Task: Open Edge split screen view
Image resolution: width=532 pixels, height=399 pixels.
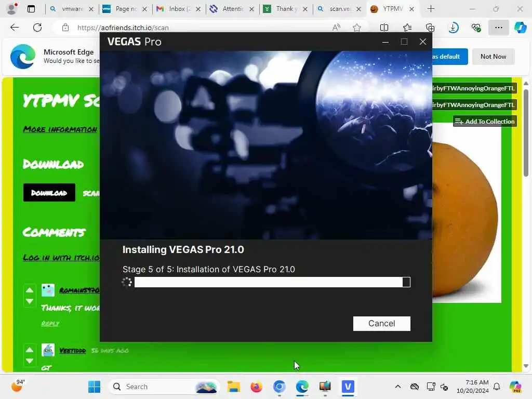Action: click(384, 28)
